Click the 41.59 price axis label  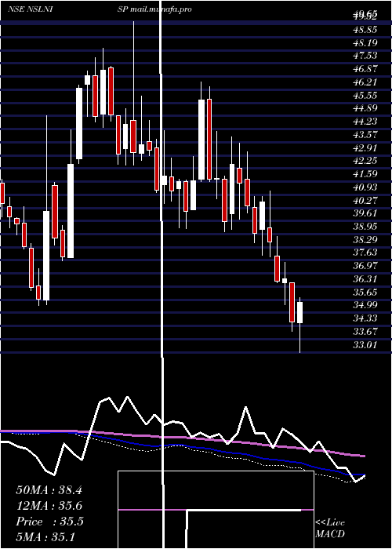[x=365, y=174]
